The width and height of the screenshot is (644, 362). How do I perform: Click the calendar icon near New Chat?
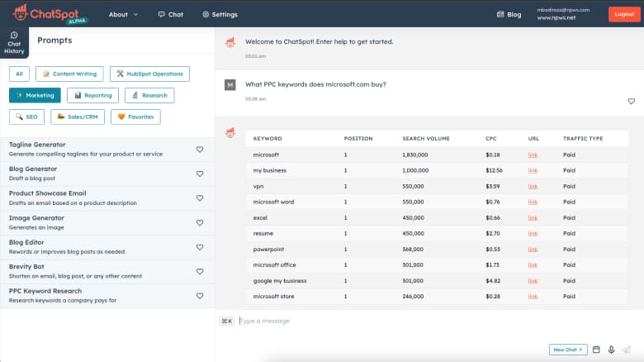[x=596, y=350]
